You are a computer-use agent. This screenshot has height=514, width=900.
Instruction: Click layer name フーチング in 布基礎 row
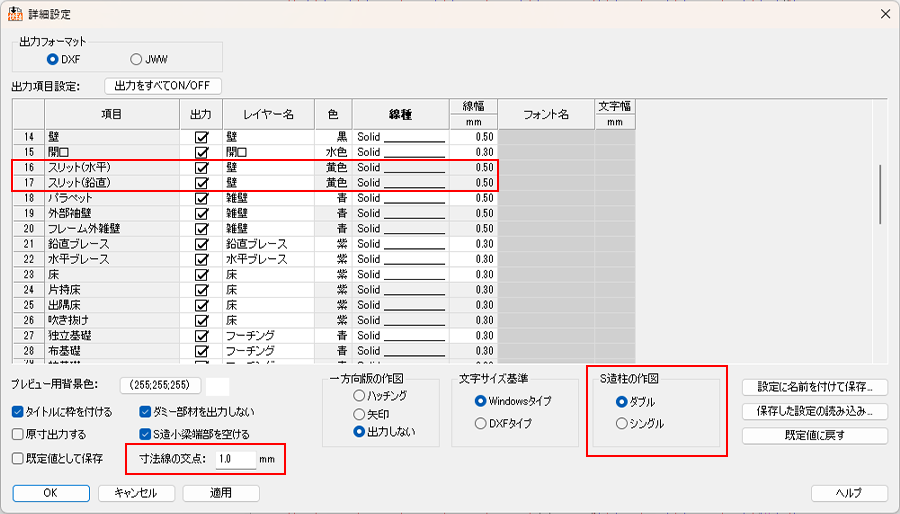coord(269,351)
